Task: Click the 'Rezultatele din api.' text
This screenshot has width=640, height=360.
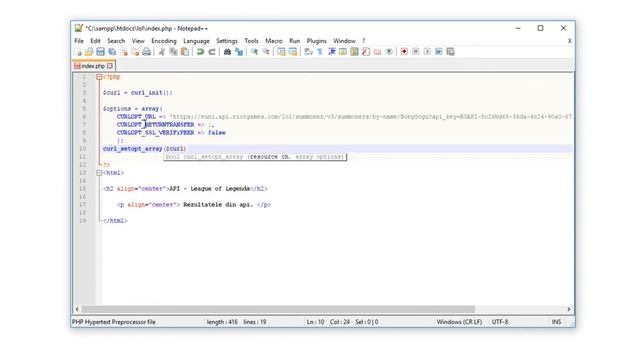Action: (218, 204)
